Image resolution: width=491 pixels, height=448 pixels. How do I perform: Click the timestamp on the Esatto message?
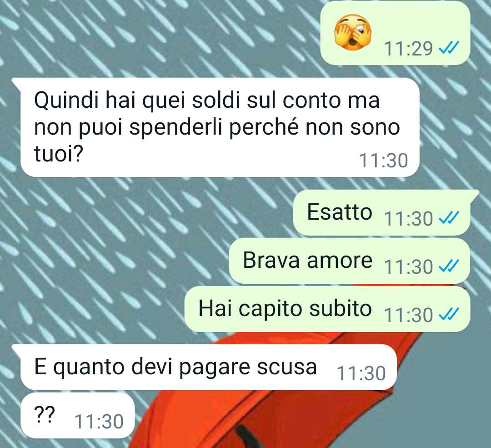(x=408, y=218)
